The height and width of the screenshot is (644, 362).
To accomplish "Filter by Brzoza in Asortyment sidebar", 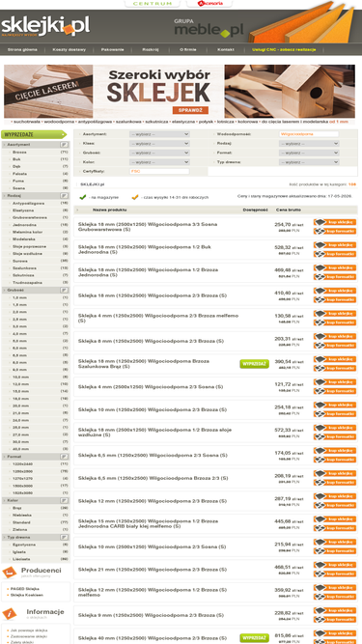I will [19, 152].
